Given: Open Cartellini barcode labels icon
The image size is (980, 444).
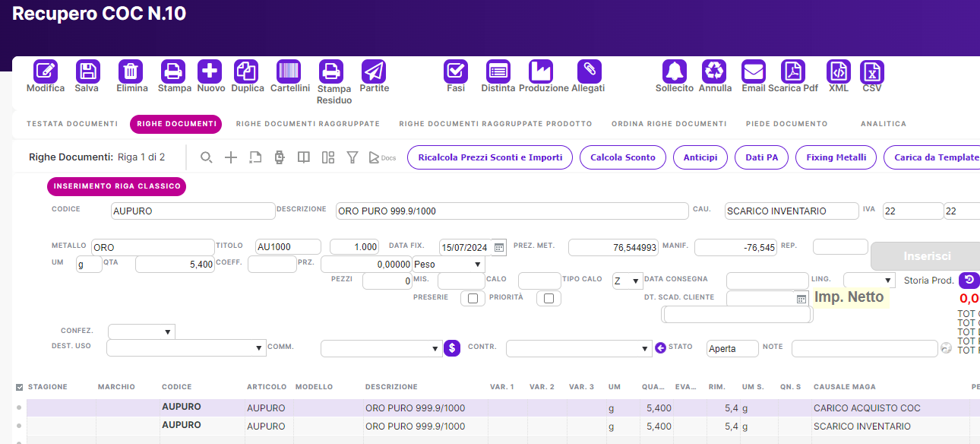Looking at the screenshot, I should [x=289, y=72].
